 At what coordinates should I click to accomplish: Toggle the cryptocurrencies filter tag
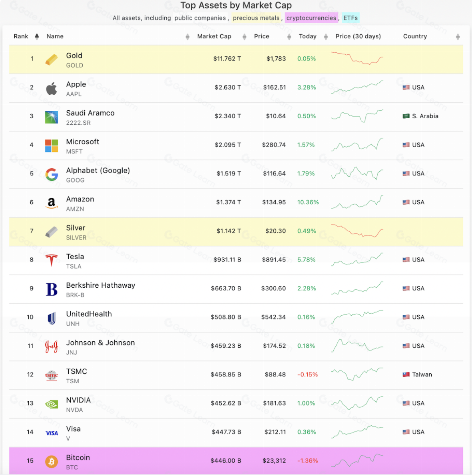(311, 18)
